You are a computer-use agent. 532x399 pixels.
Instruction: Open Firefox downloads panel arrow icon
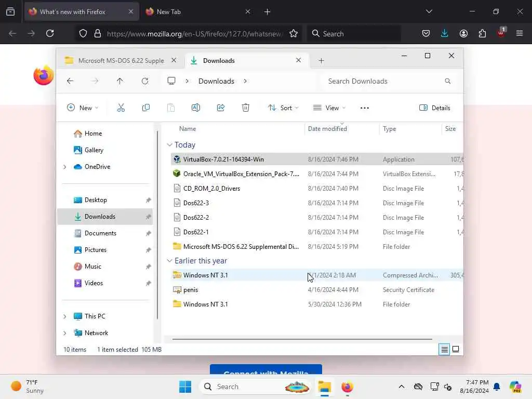(445, 33)
